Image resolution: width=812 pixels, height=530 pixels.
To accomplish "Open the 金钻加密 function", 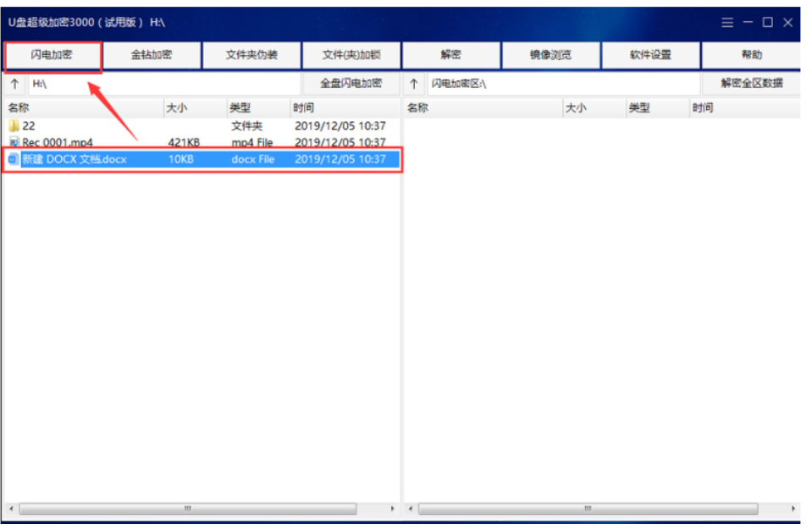I will (x=152, y=56).
